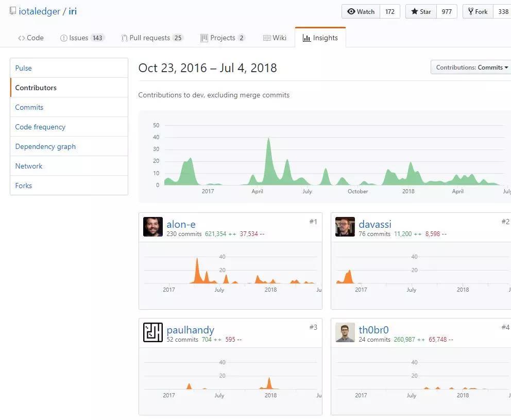The width and height of the screenshot is (511, 420).
Task: Click the Issues exclamation icon
Action: tap(63, 38)
